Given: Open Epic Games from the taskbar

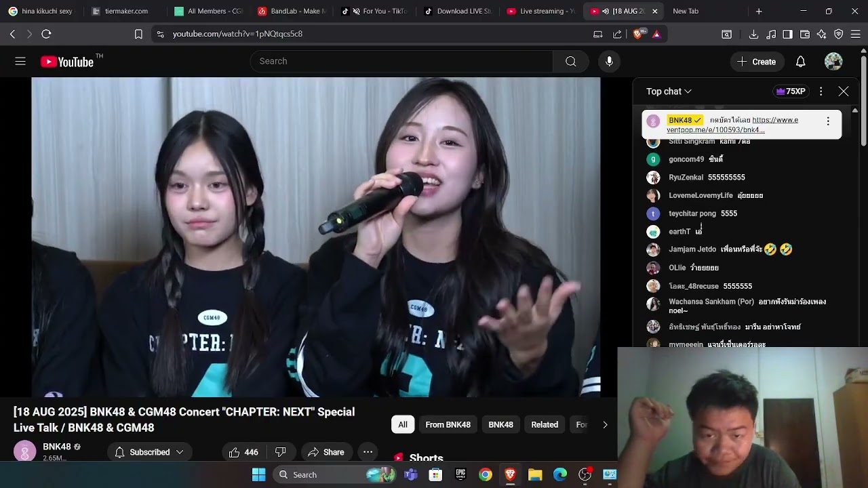Looking at the screenshot, I should 460,474.
